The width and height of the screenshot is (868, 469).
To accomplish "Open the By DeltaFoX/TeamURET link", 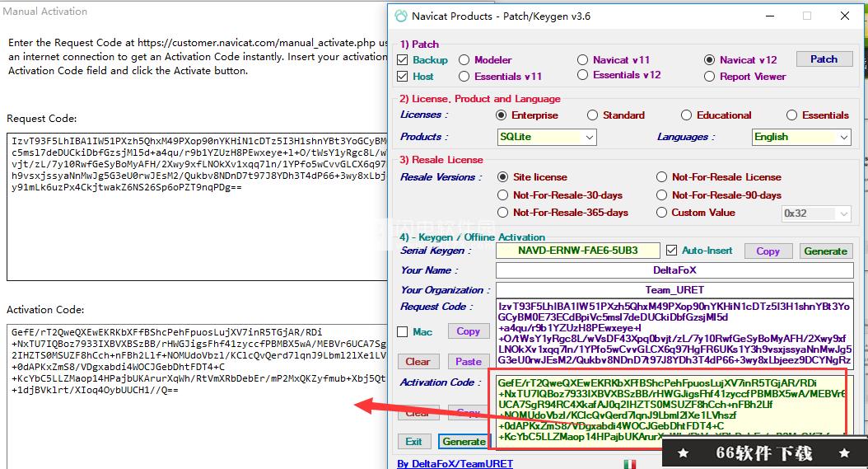I will tap(455, 463).
